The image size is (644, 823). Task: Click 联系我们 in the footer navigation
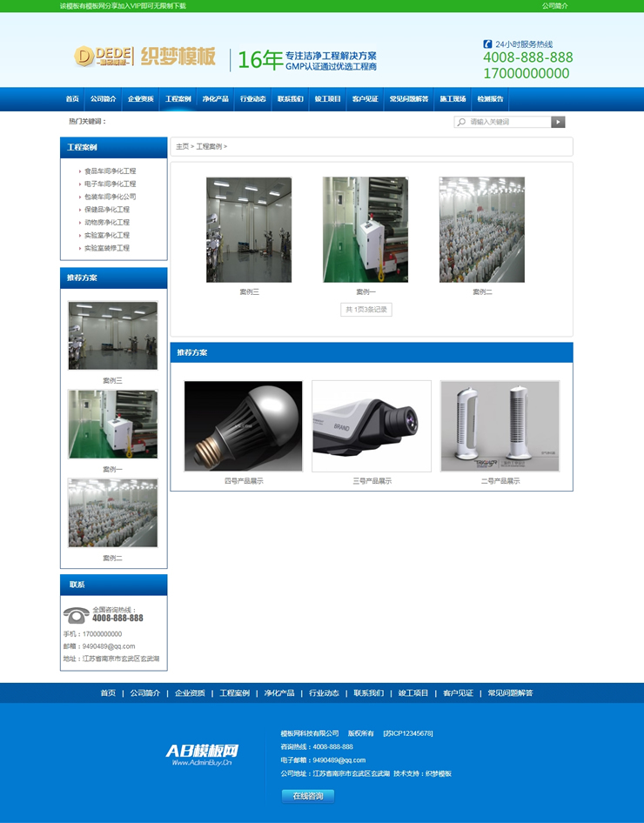click(368, 693)
